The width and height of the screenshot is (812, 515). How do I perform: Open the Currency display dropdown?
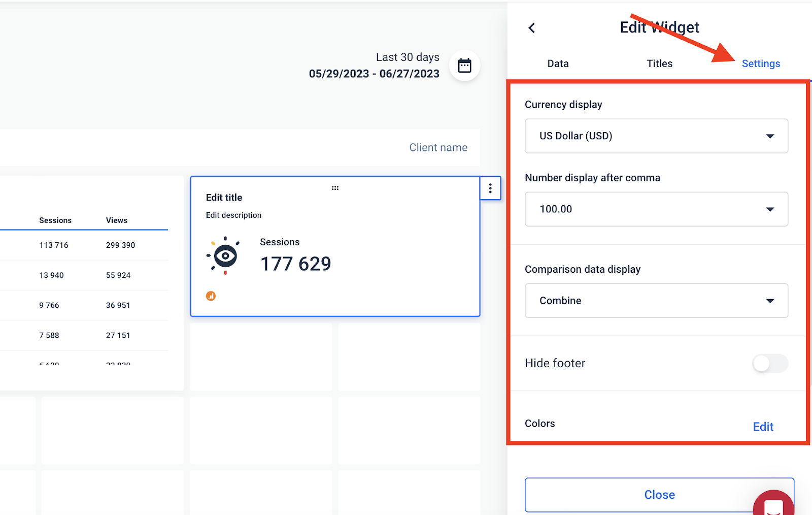click(656, 136)
